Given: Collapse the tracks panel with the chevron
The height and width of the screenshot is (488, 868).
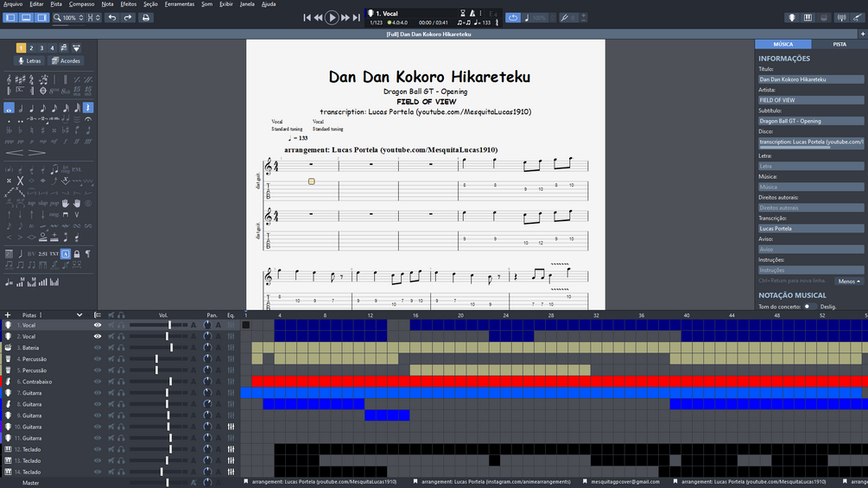Looking at the screenshot, I should (x=79, y=314).
